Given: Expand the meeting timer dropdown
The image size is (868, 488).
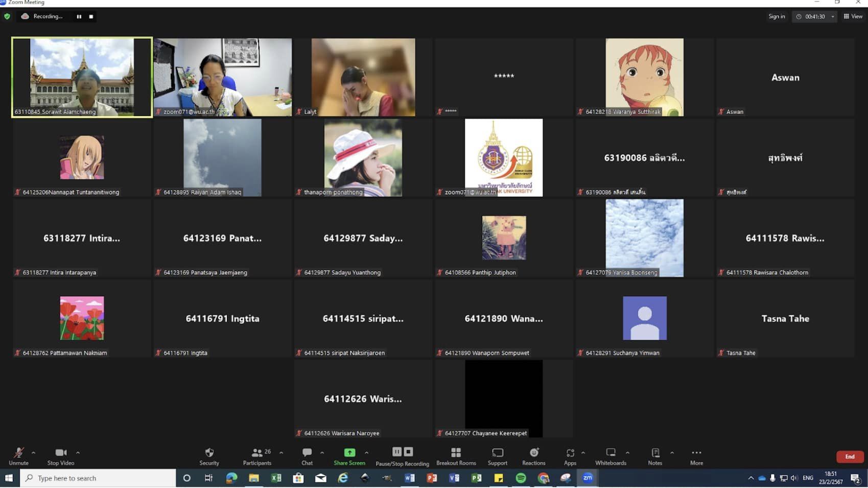Looking at the screenshot, I should point(833,16).
